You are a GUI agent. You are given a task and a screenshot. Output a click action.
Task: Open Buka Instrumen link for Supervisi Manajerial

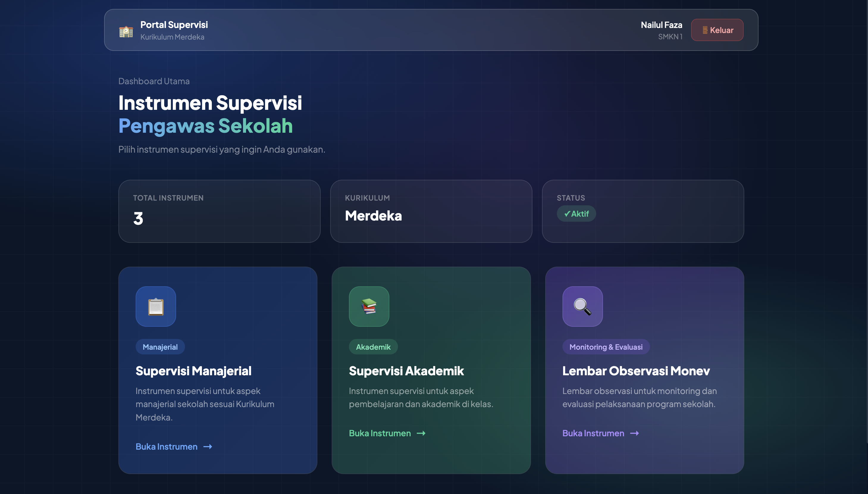(x=174, y=446)
